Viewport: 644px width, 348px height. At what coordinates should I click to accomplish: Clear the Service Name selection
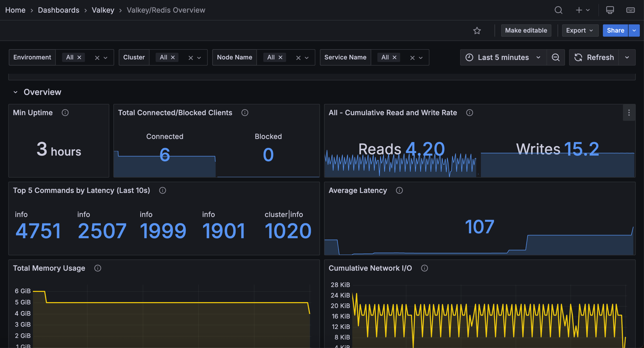(411, 57)
